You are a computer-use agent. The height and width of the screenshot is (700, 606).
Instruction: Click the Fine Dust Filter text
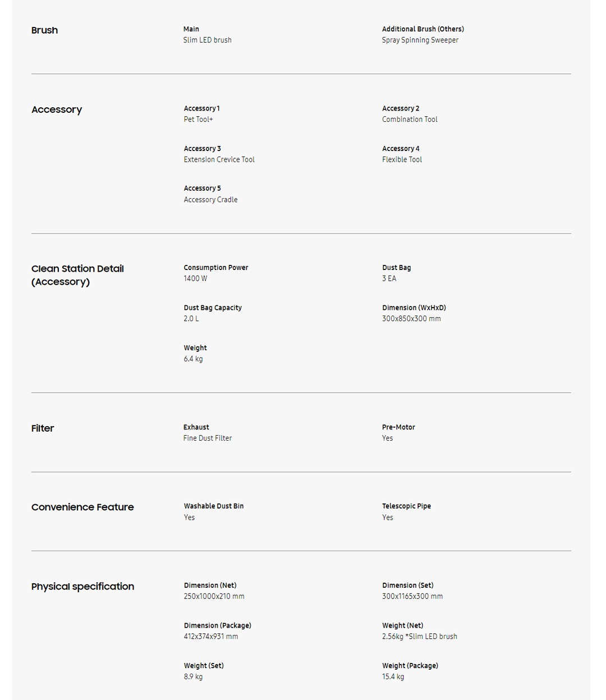(207, 438)
